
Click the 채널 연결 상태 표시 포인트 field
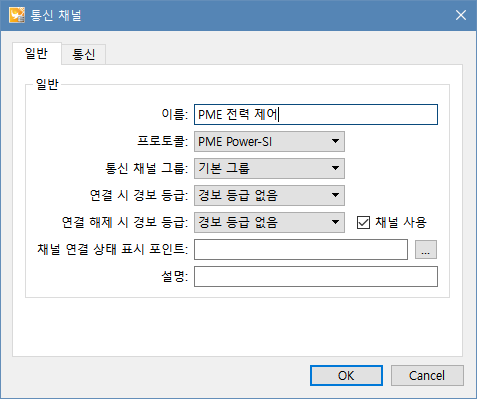pyautogui.click(x=301, y=249)
